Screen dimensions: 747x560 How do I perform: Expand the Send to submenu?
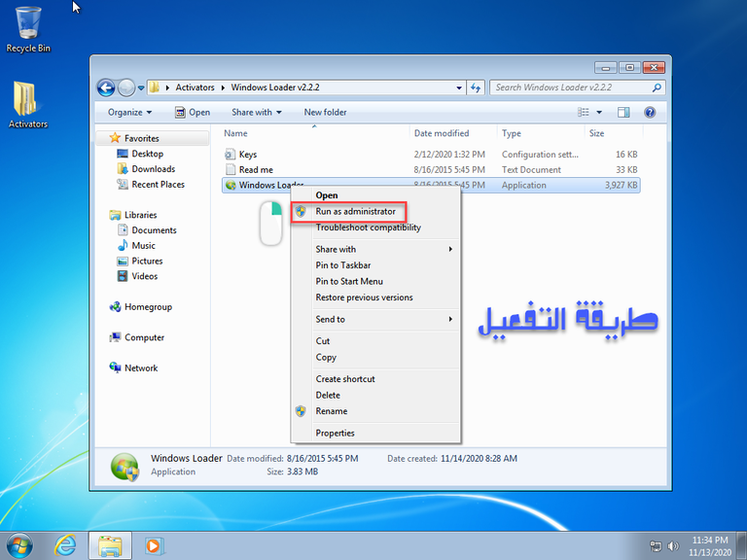[x=375, y=320]
